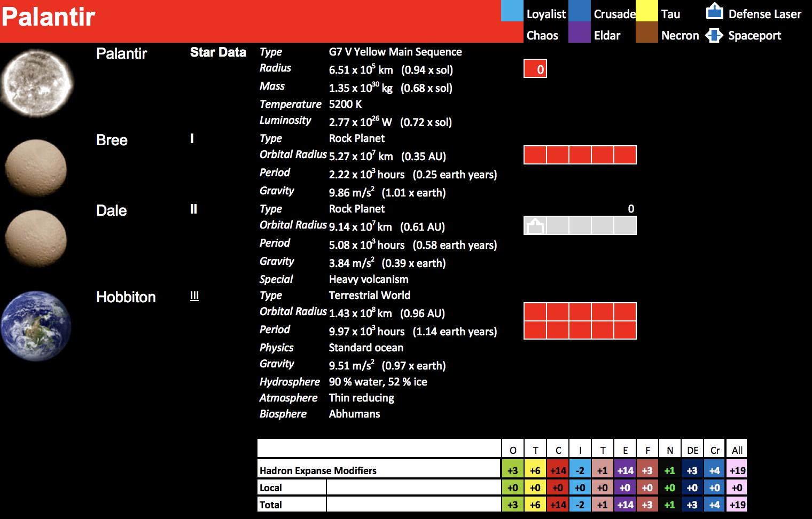
Task: Click the 'Thin reducing' atmosphere value
Action: pos(362,398)
